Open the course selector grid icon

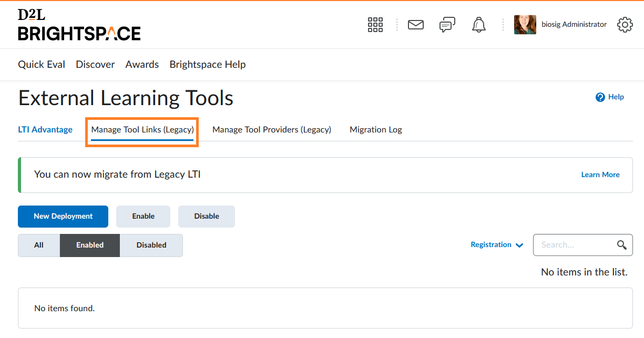pos(375,25)
